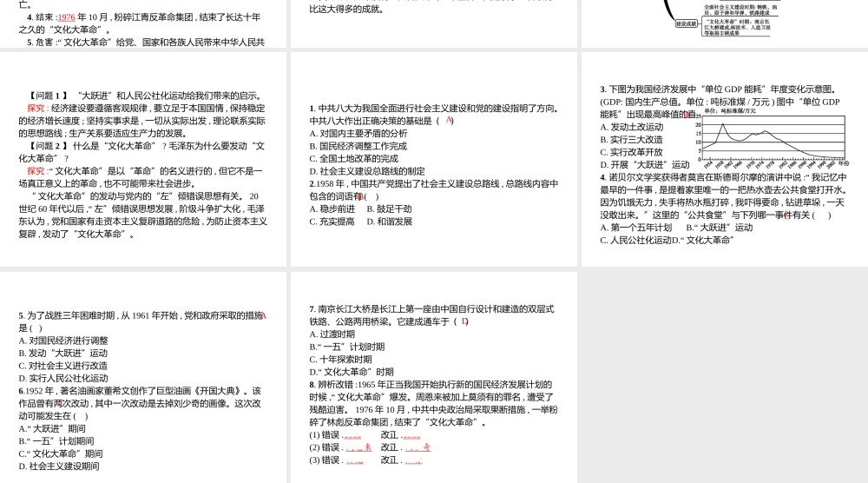The image size is (868, 483).
Task: Select the slide with questions 1 and 2 about 中共八大
Action: 434,159
